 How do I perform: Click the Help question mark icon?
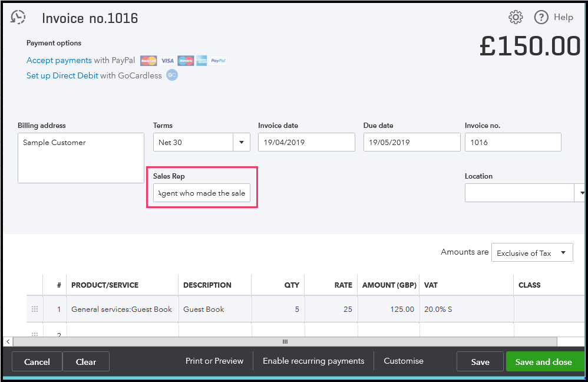pos(541,17)
